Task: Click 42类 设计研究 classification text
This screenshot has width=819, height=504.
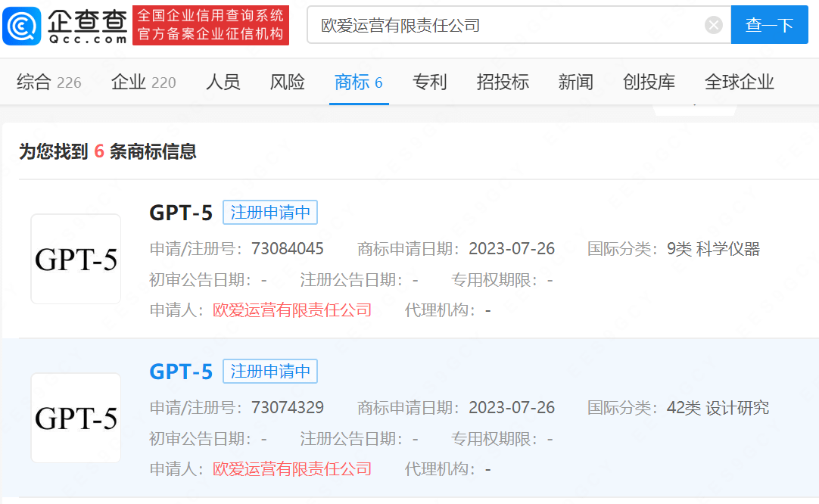Action: (x=718, y=408)
